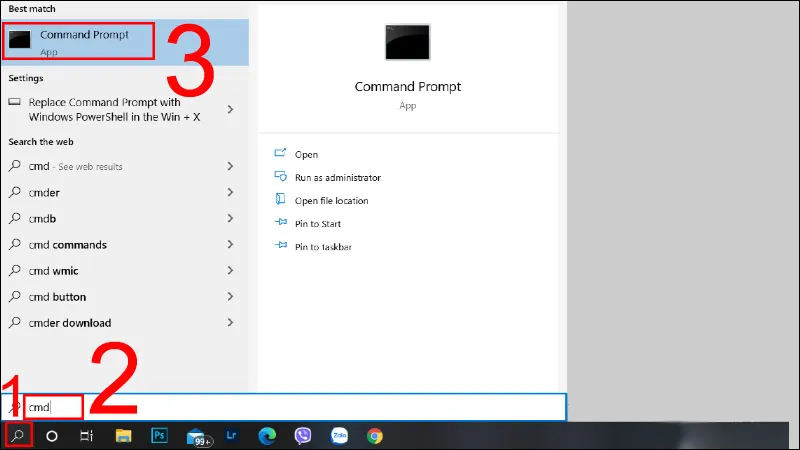
Task: Choose Pin to taskbar action
Action: pos(323,246)
